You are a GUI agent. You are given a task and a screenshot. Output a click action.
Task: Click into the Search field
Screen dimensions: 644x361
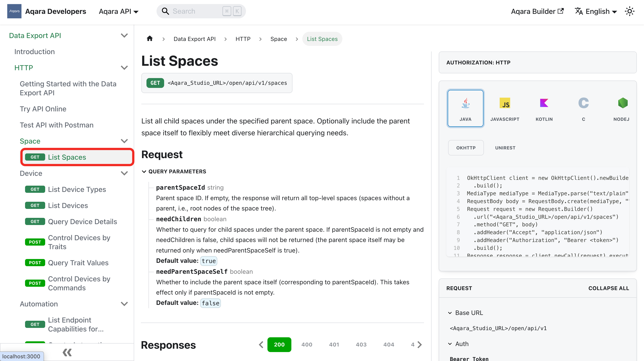click(x=201, y=11)
